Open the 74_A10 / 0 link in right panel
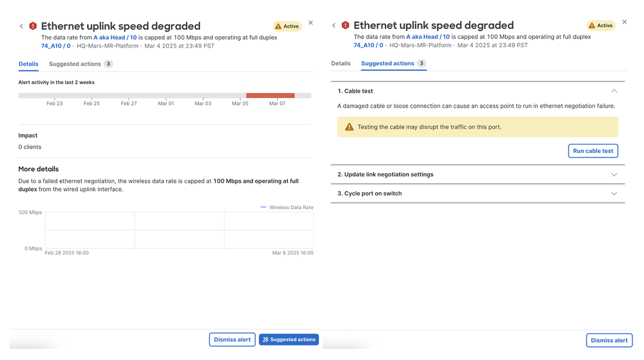Screen dimensions: 644x360 tap(368, 46)
